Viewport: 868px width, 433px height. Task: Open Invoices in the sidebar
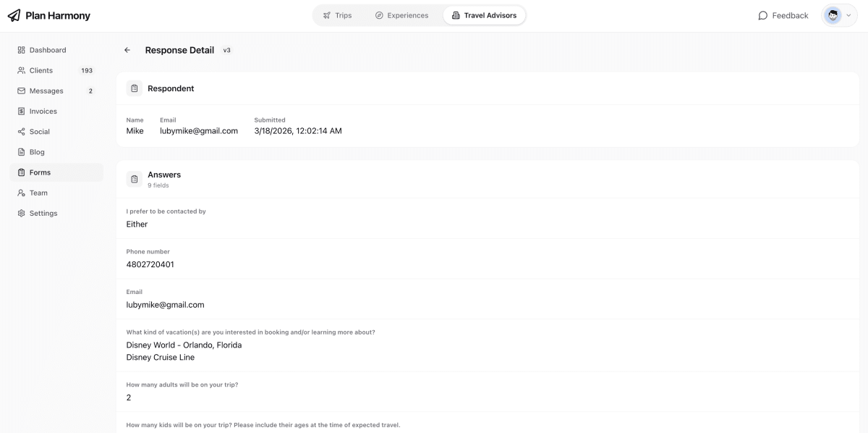pos(56,112)
